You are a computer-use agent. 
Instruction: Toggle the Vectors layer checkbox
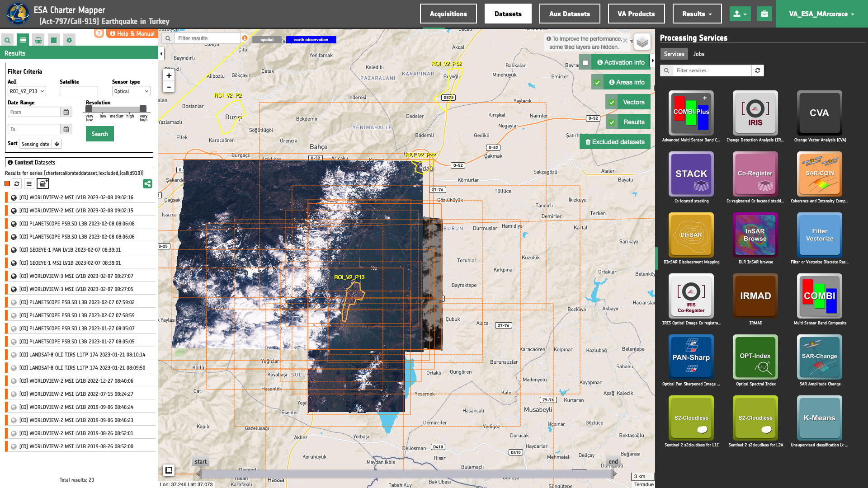coord(612,103)
